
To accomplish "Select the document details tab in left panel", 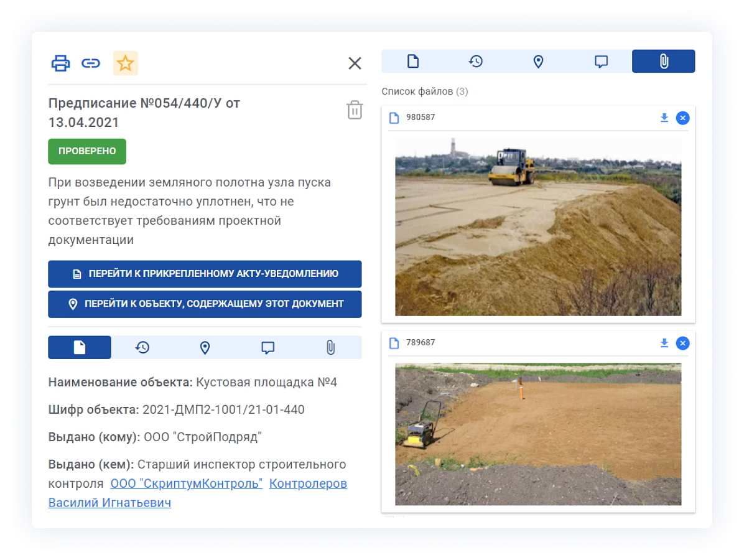I will 80,347.
